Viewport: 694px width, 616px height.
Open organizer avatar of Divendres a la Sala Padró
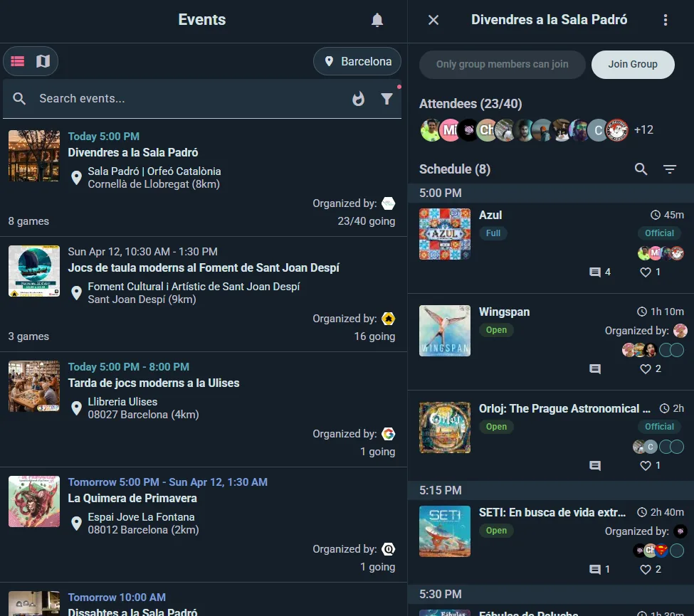pyautogui.click(x=388, y=203)
